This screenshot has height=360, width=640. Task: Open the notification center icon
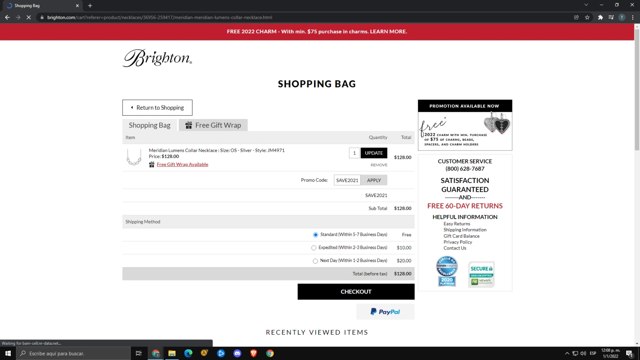point(630,353)
